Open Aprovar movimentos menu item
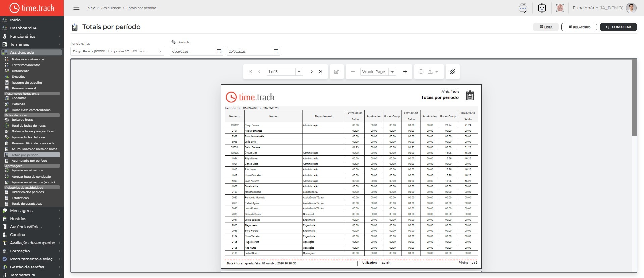 click(27, 170)
